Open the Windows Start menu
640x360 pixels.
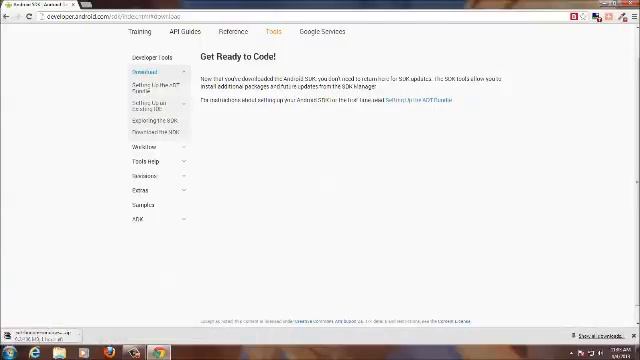coord(9,352)
